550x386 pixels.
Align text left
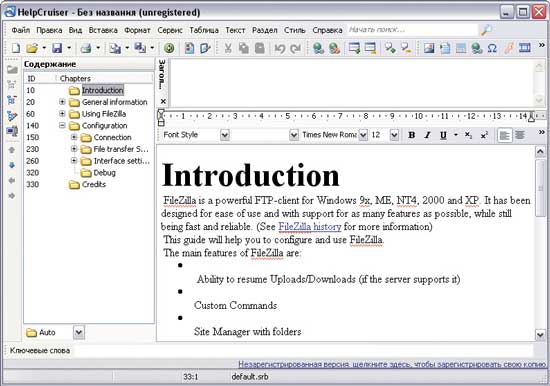coord(504,135)
